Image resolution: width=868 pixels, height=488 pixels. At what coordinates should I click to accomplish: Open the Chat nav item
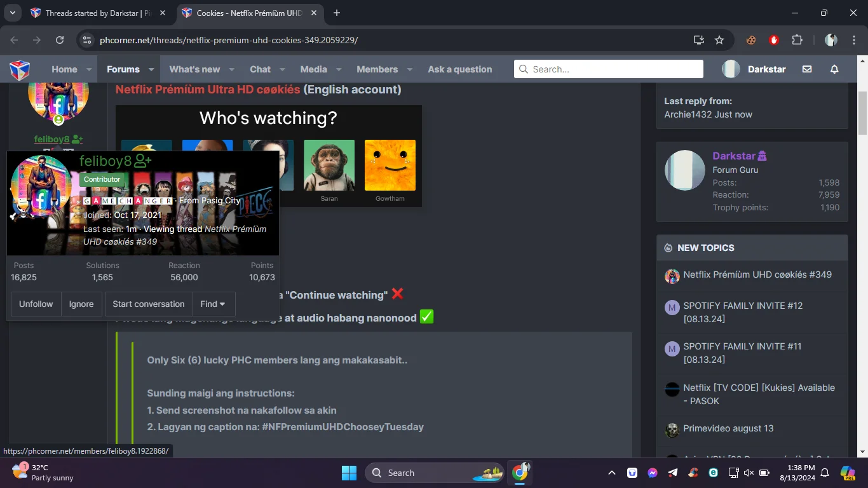(260, 69)
